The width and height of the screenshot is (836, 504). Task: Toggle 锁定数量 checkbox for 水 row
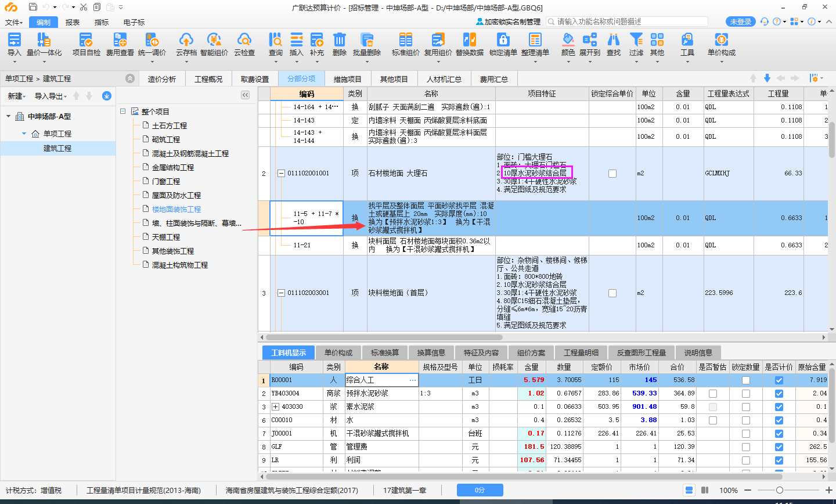(x=746, y=420)
